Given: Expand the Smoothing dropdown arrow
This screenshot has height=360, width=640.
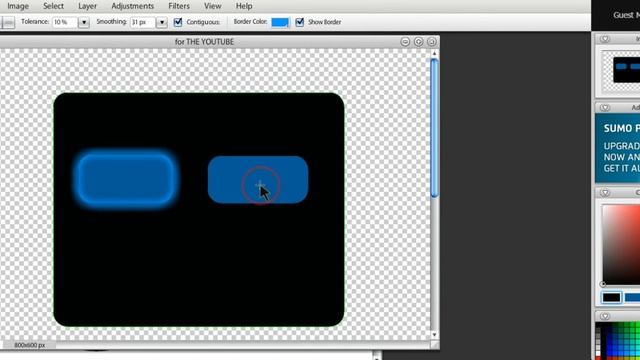Looking at the screenshot, I should coord(162,22).
